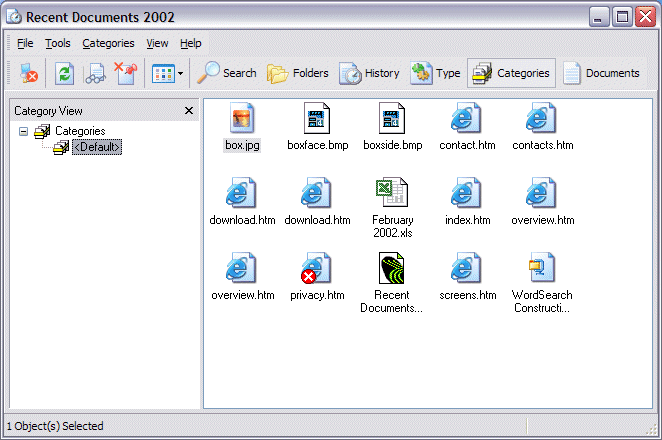
Task: Switch to Type view
Action: [x=435, y=73]
